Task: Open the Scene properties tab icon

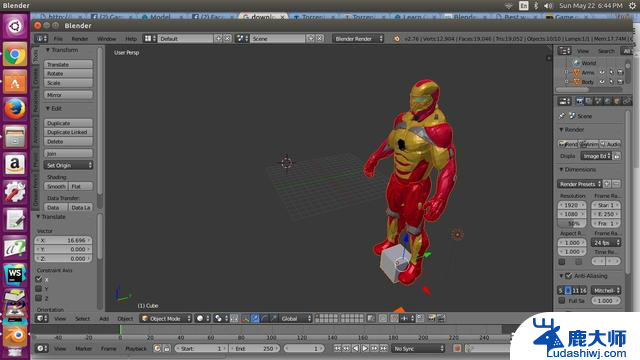Action: tap(598, 101)
